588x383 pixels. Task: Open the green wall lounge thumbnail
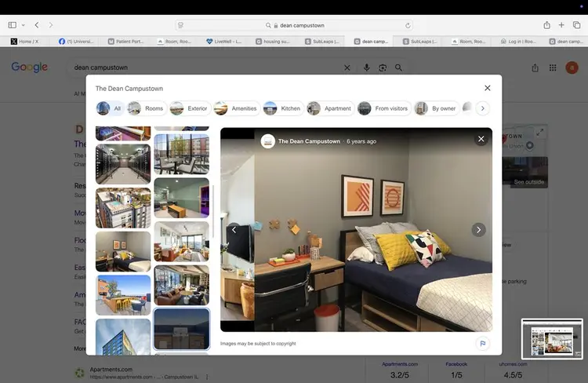point(182,198)
